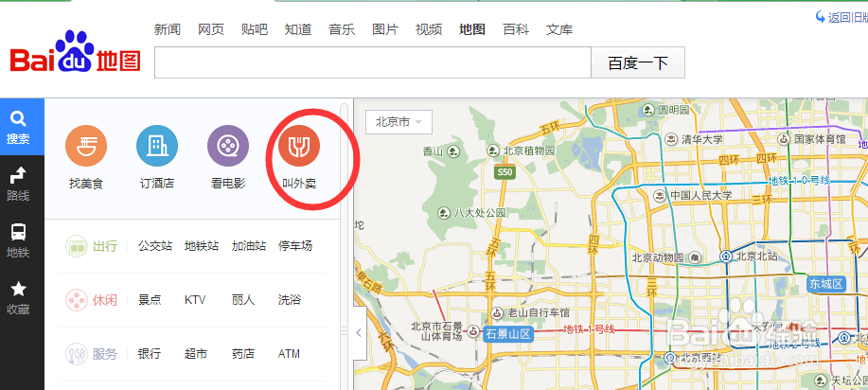The height and width of the screenshot is (390, 868).
Task: Select the 订酒店 hotel icon
Action: click(157, 146)
